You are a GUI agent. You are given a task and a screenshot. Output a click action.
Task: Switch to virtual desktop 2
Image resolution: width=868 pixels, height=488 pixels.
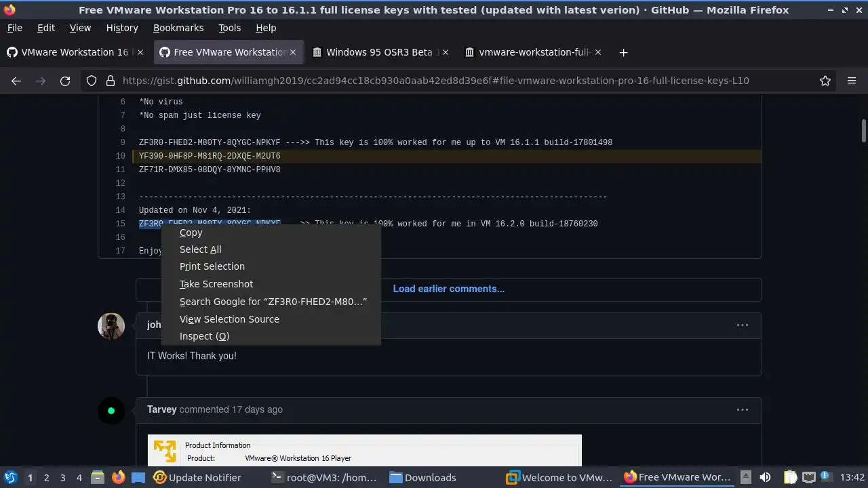pyautogui.click(x=46, y=477)
